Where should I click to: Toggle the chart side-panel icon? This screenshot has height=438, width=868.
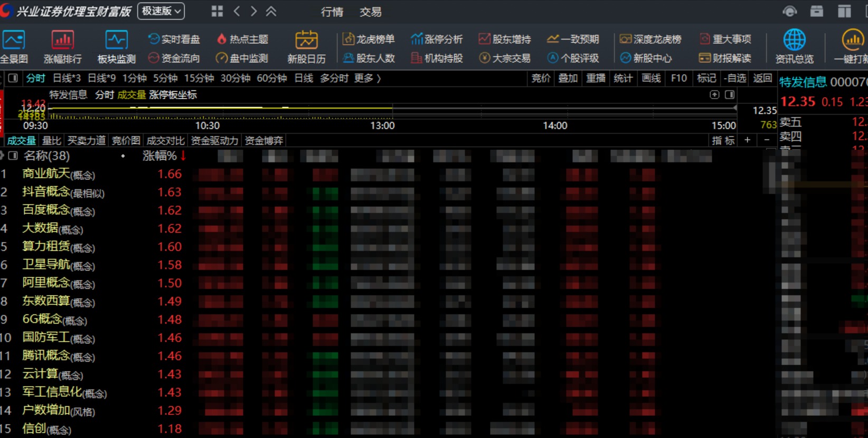(x=730, y=94)
